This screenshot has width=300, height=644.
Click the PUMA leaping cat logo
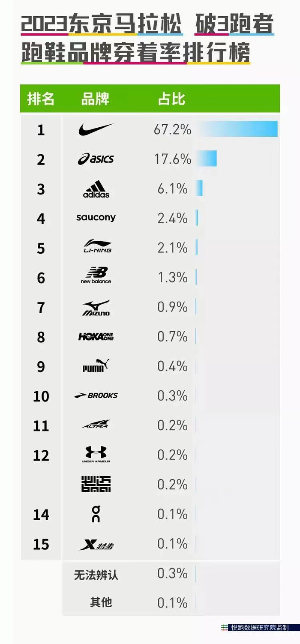96,366
